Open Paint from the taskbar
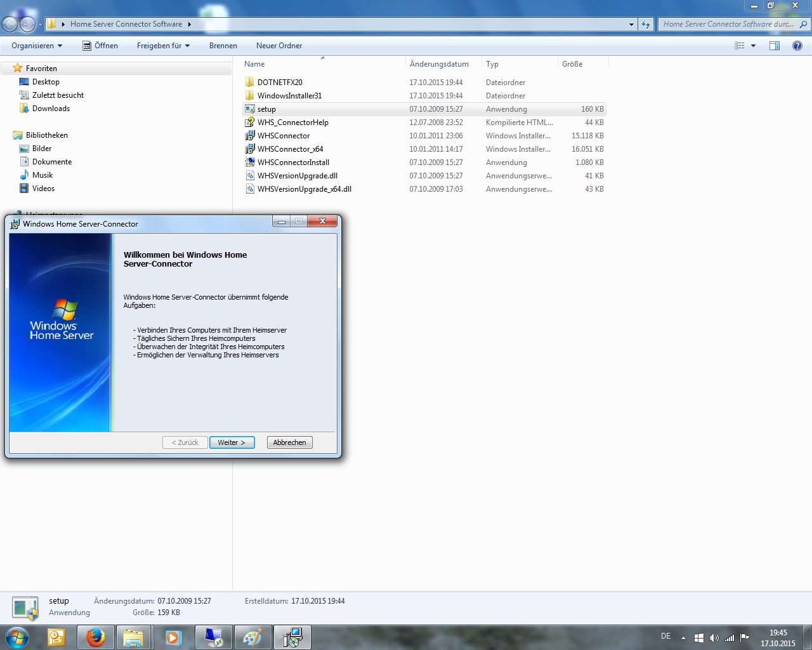This screenshot has width=812, height=650. pos(252,637)
